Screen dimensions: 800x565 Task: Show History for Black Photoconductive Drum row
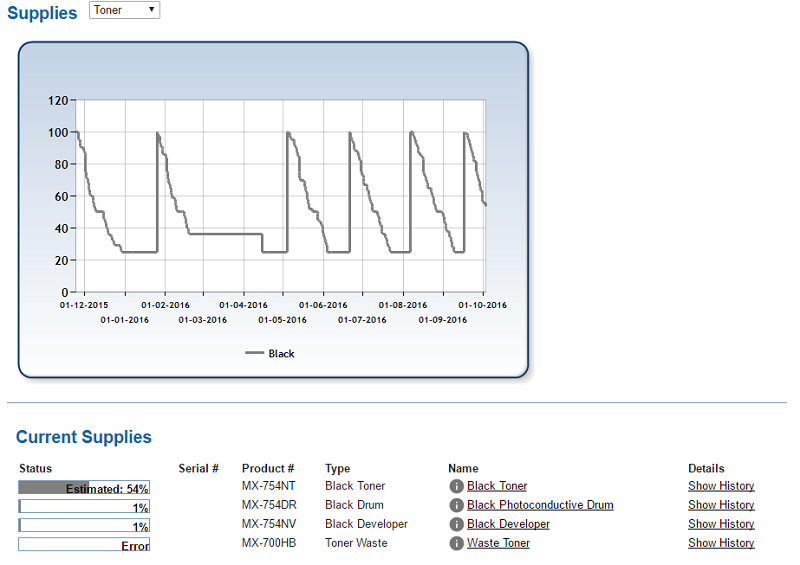pos(721,505)
